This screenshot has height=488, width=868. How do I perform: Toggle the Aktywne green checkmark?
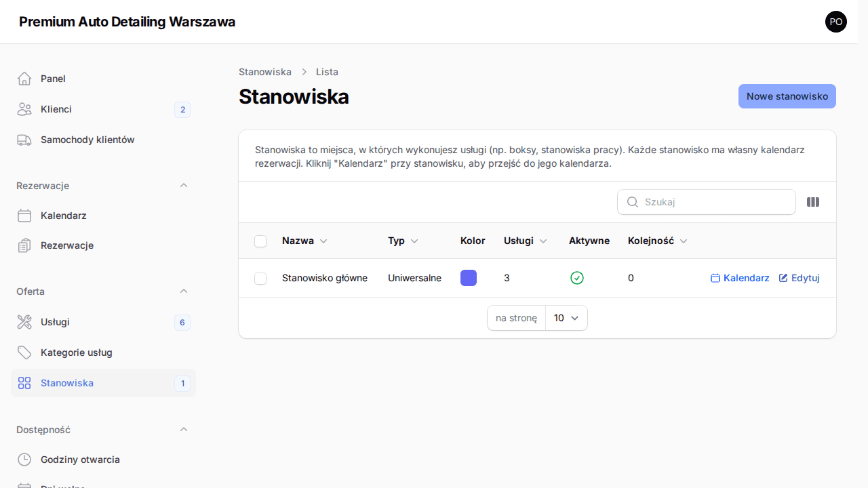pos(577,278)
